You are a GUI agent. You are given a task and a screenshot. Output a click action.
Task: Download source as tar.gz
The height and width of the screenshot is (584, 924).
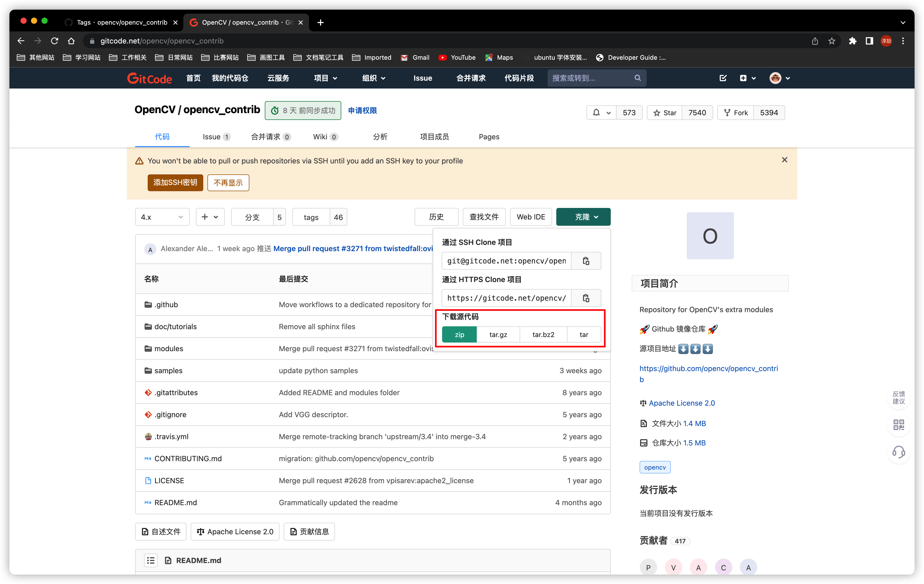click(x=498, y=334)
